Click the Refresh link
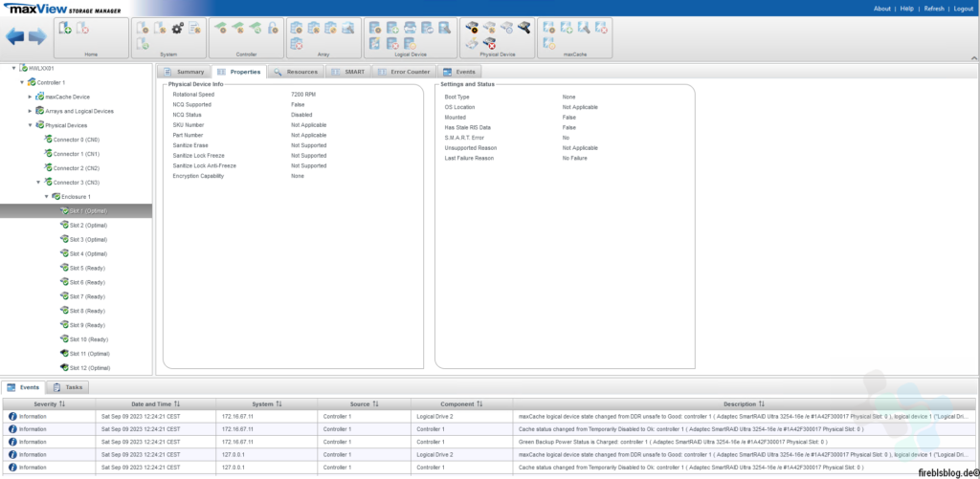The width and height of the screenshot is (980, 479). point(934,9)
